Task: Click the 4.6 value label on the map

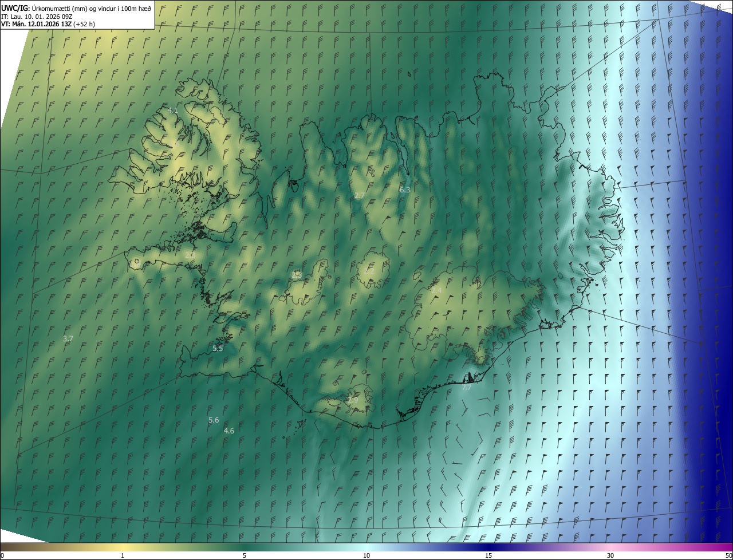Action: coord(229,431)
